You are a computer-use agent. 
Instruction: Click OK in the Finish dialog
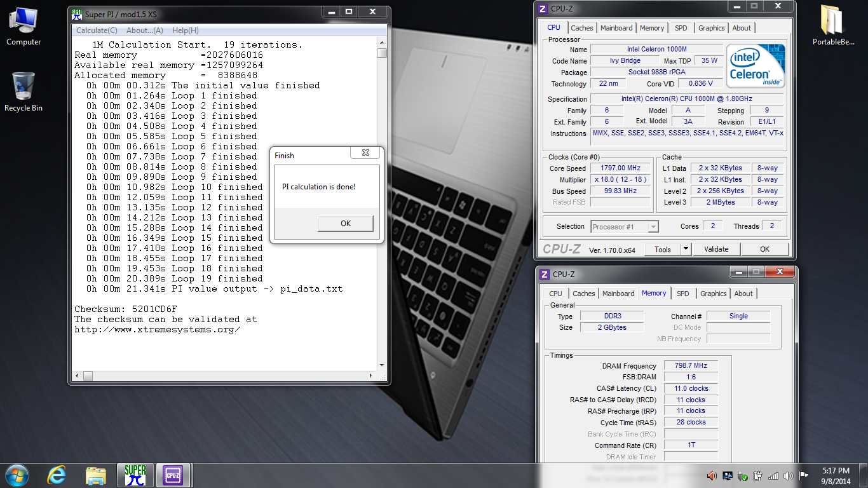346,223
